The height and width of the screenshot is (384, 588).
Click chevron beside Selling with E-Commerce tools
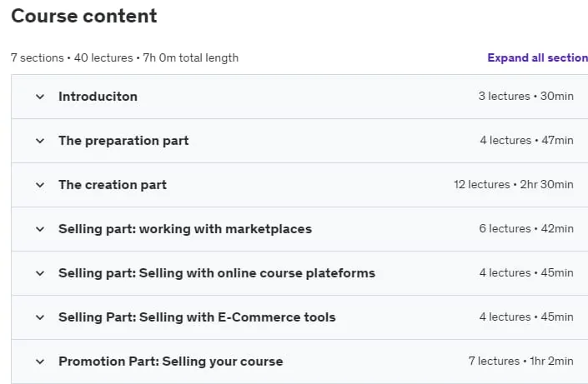pyautogui.click(x=40, y=317)
